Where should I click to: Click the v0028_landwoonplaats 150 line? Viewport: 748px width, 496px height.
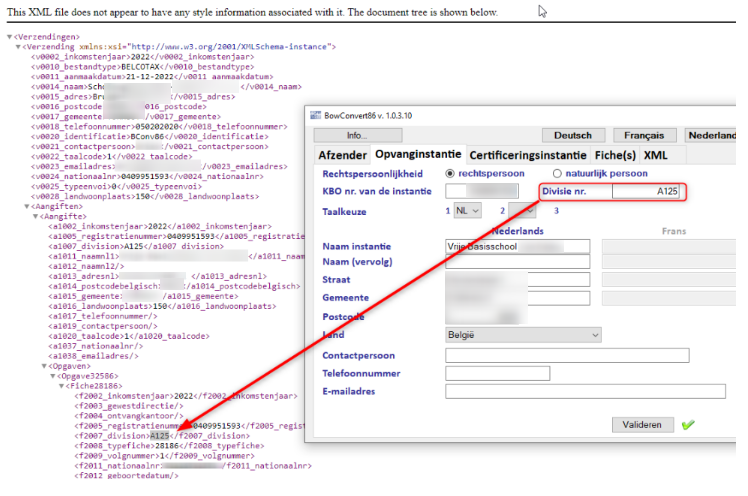145,196
